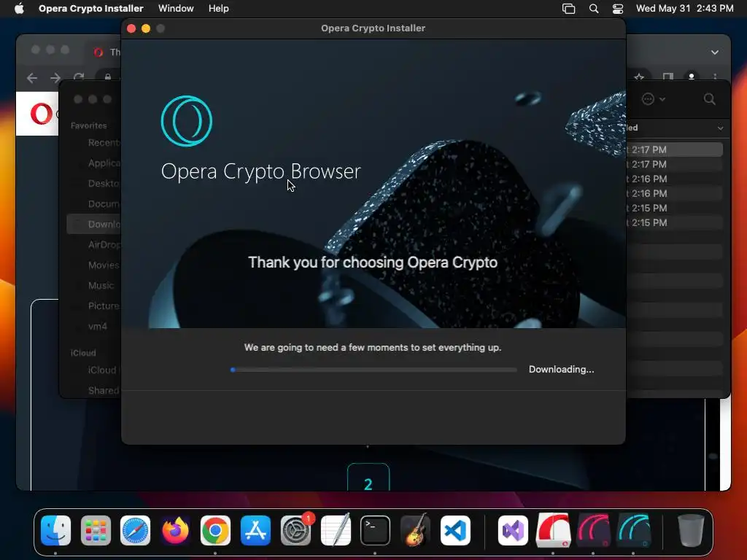
Task: Click the date and time in menu bar
Action: click(x=684, y=9)
